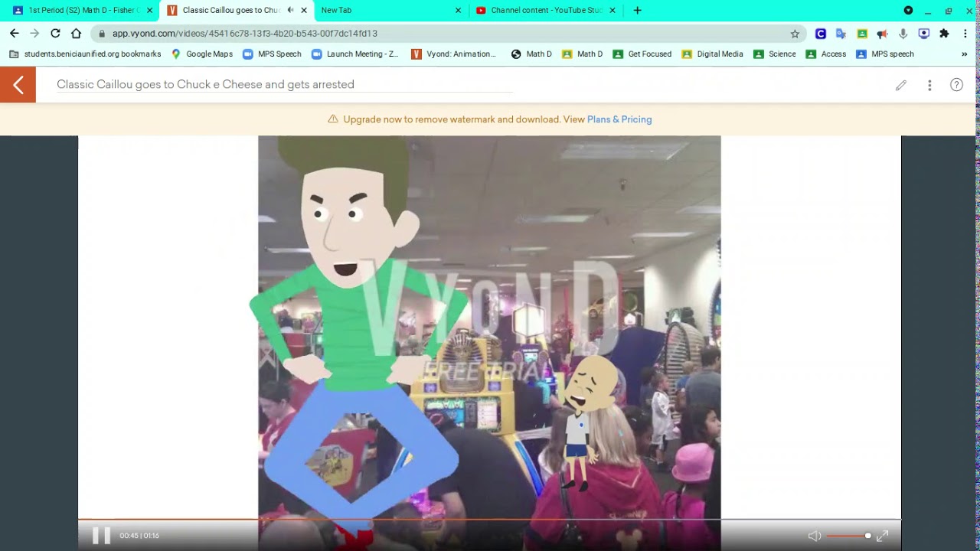Go back in browser history
The width and height of the screenshot is (980, 551).
pyautogui.click(x=14, y=34)
